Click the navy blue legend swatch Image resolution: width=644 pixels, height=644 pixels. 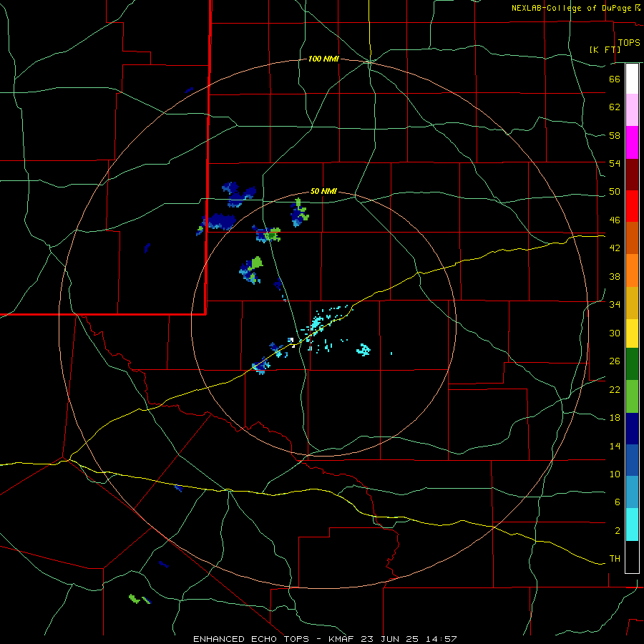(x=632, y=429)
